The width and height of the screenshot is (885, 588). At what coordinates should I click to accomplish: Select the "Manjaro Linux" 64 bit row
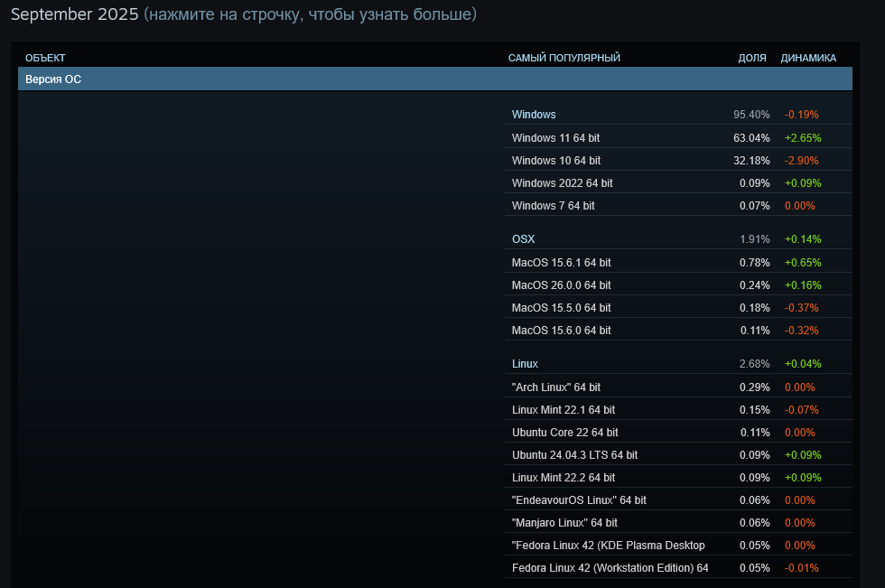tap(678, 523)
